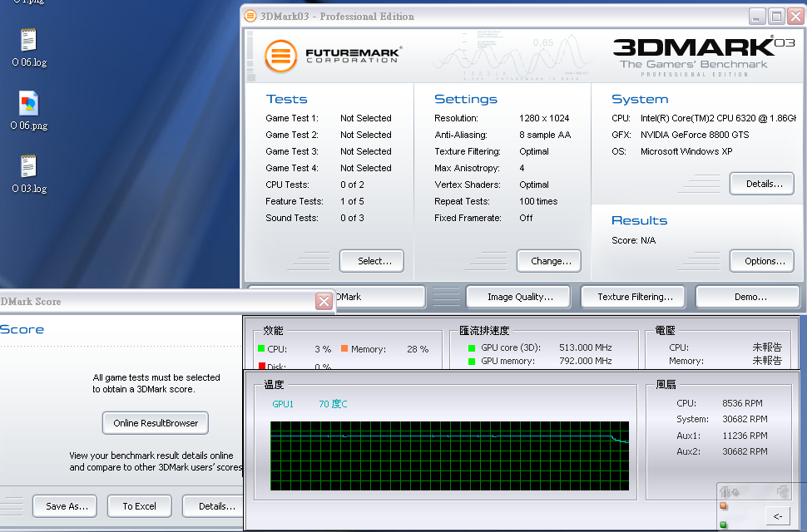Open settings with the Change... button
807x532 pixels.
click(x=550, y=261)
